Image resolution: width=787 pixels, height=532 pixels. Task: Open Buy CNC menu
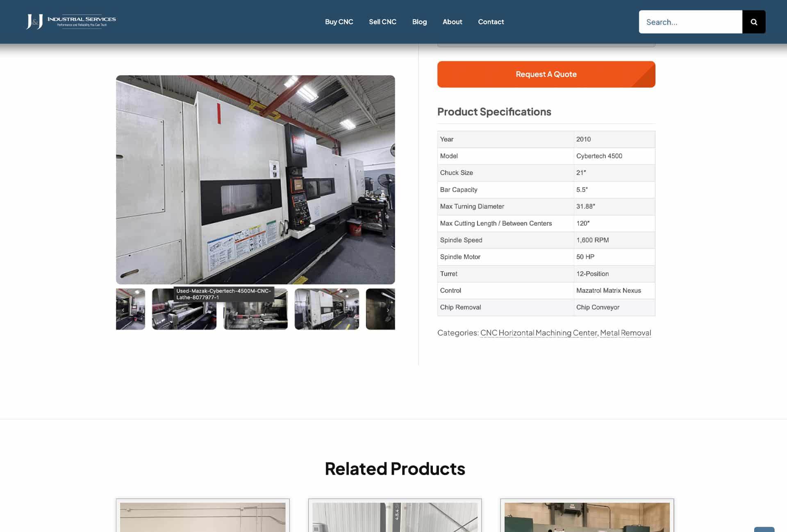pos(339,22)
